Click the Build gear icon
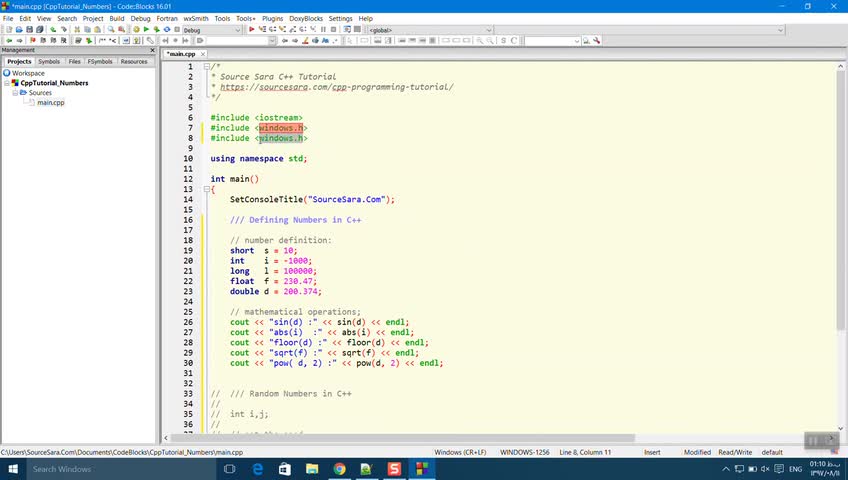 click(x=136, y=30)
